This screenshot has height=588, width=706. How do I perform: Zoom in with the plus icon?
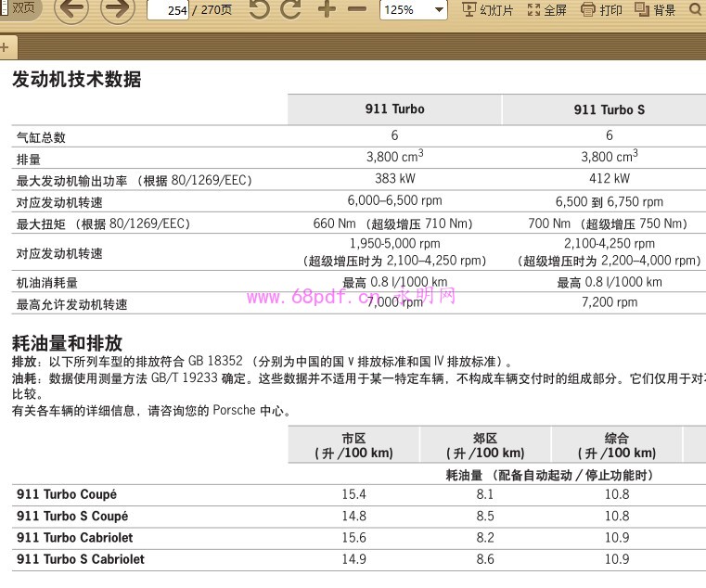[x=327, y=10]
